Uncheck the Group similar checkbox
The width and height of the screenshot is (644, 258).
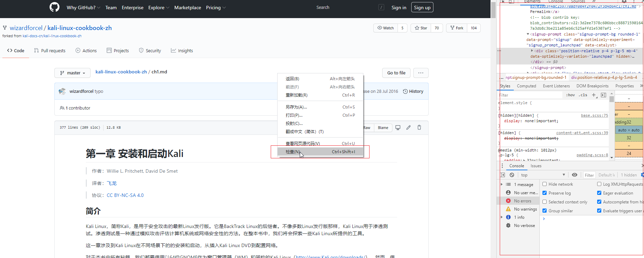point(545,211)
